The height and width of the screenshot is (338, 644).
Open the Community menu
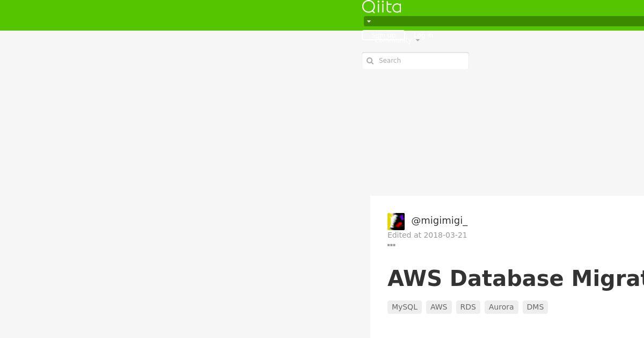[393, 40]
